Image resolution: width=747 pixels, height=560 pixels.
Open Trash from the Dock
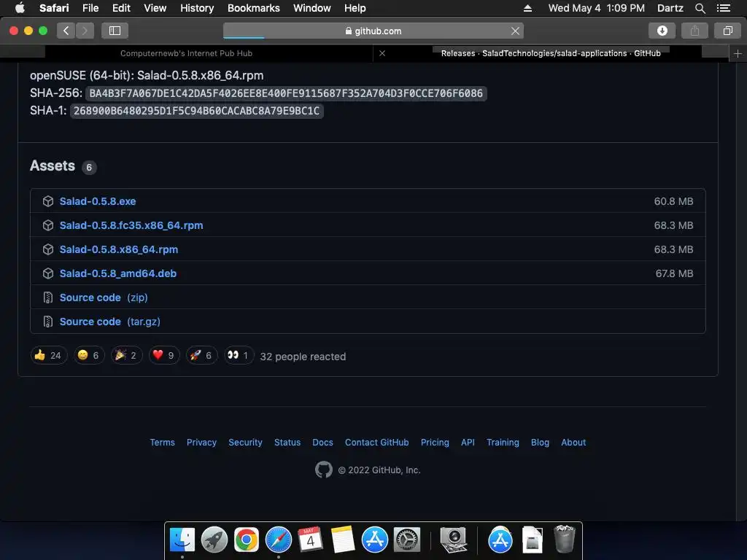tap(565, 539)
